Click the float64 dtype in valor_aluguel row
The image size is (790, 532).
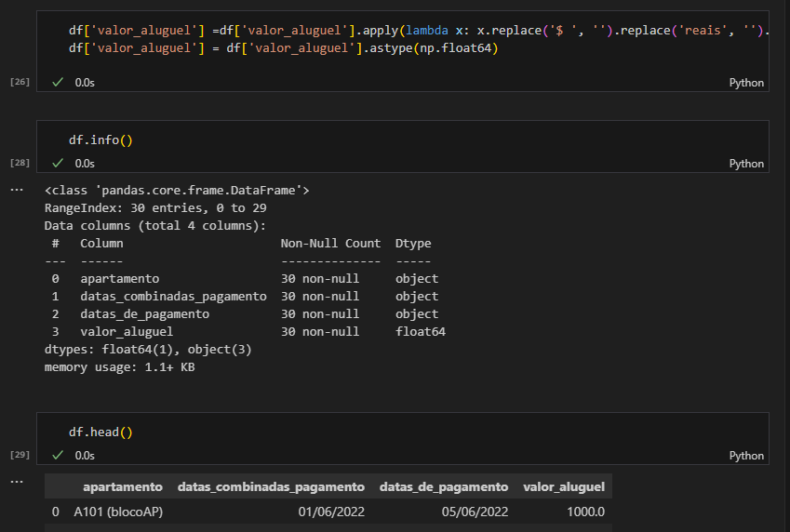pyautogui.click(x=421, y=331)
